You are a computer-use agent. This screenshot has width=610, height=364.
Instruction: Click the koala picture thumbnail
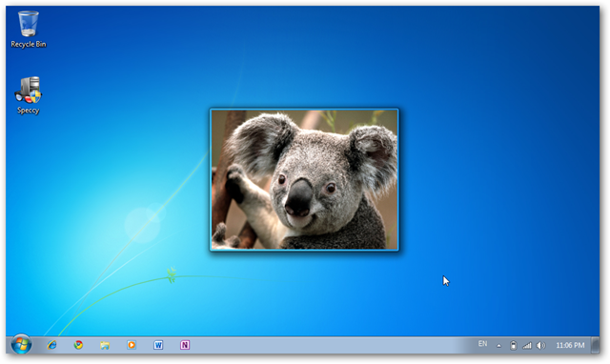coord(304,180)
